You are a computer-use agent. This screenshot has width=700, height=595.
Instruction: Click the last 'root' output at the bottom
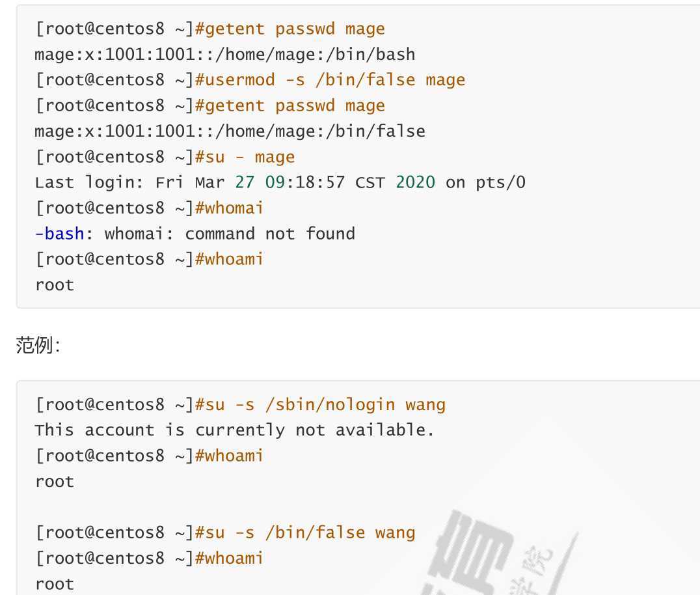click(55, 585)
